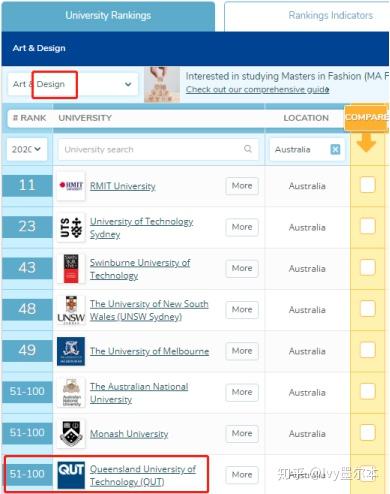
Task: Open The University of Melbourne link
Action: (149, 351)
